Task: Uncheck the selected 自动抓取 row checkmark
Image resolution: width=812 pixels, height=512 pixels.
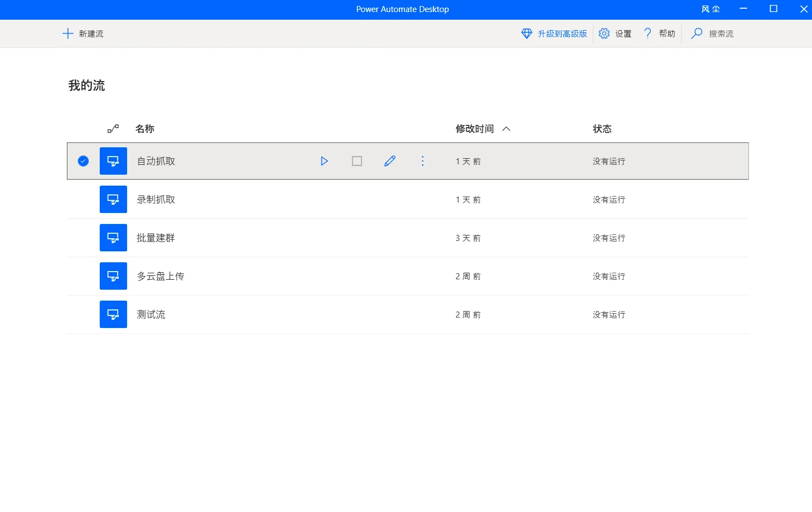Action: click(83, 161)
